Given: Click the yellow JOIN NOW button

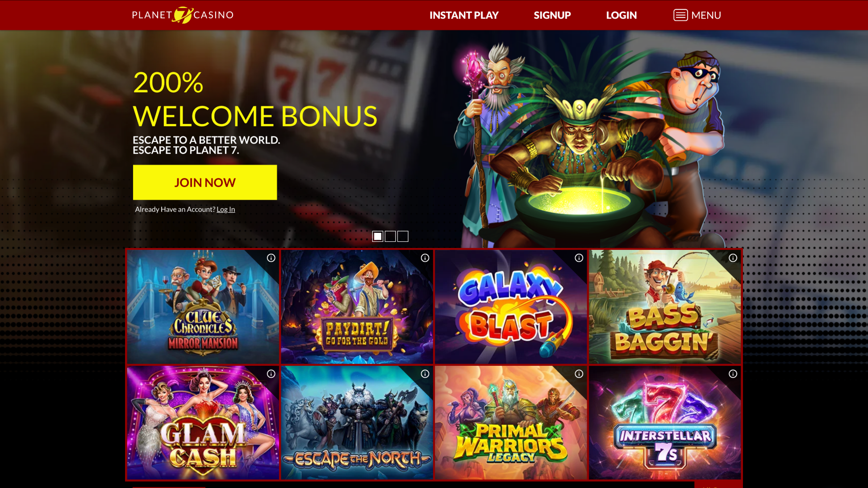Looking at the screenshot, I should (x=205, y=182).
